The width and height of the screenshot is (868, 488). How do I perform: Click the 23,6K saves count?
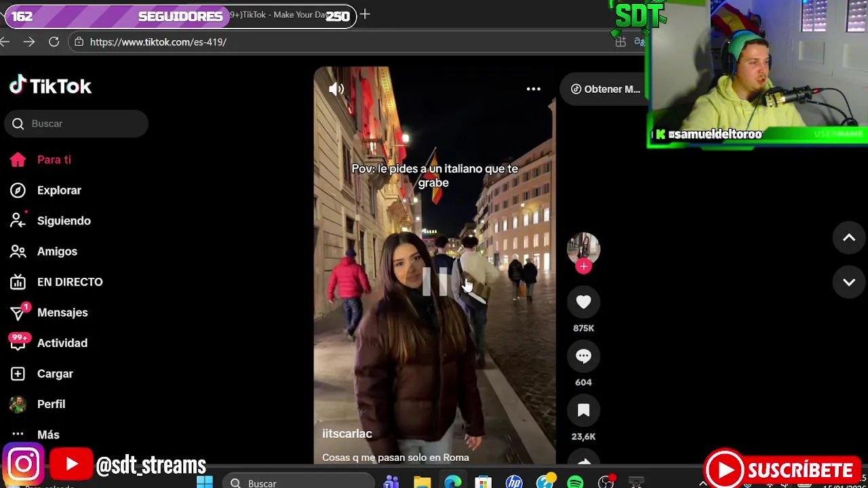click(583, 436)
